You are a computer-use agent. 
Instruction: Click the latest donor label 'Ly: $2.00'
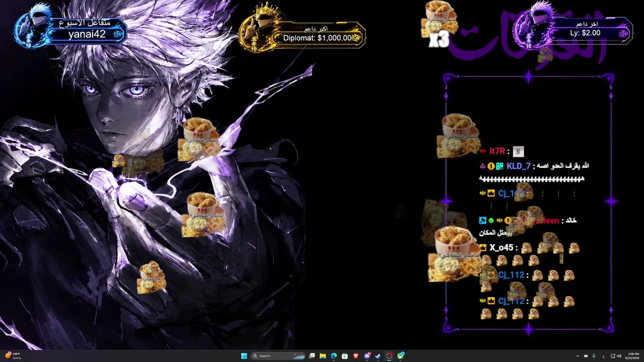tap(585, 33)
